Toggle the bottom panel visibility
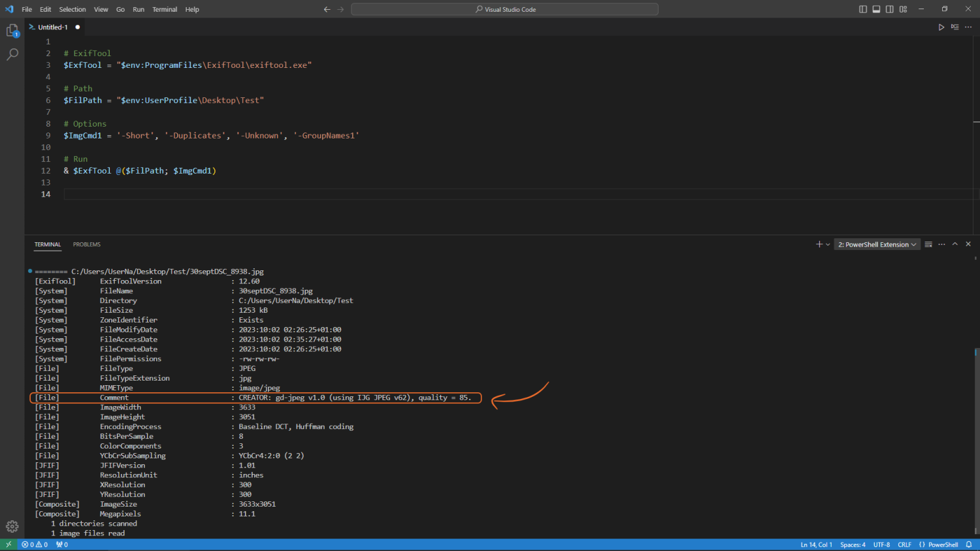The width and height of the screenshot is (980, 551). (876, 9)
